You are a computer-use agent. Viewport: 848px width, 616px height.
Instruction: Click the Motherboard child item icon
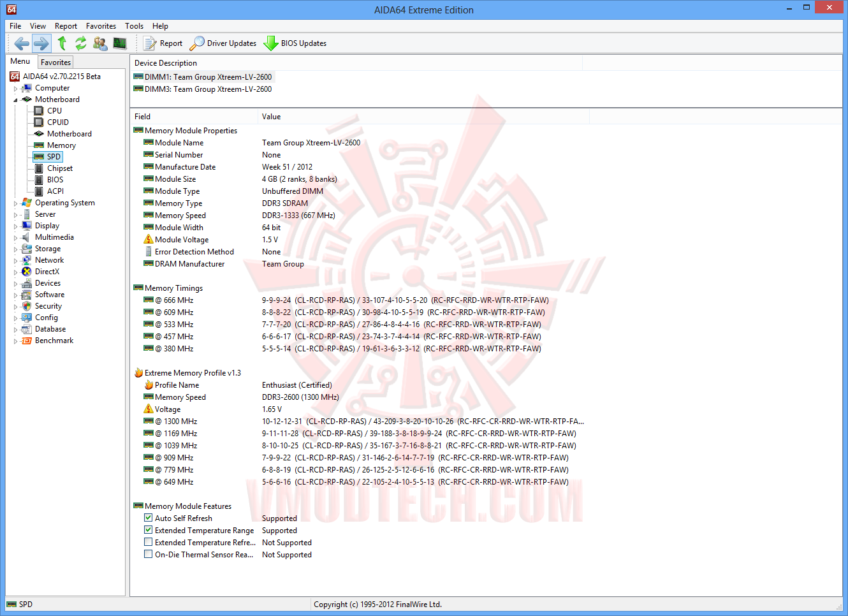click(x=39, y=134)
